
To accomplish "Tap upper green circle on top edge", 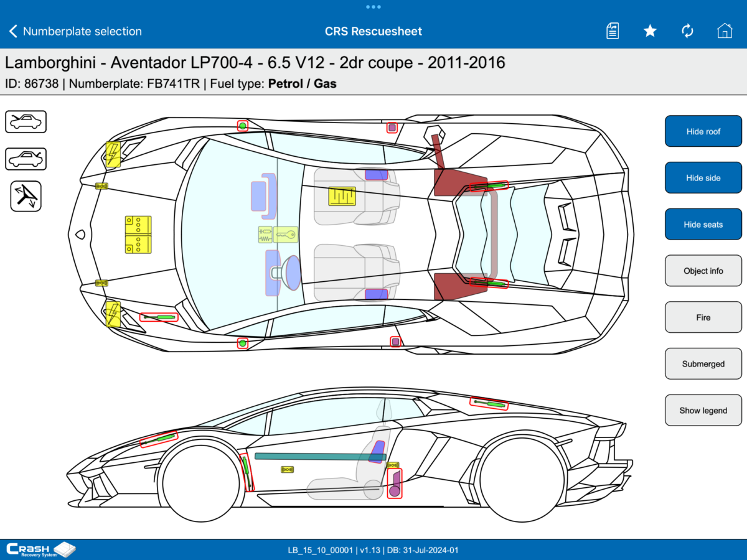I will [x=243, y=126].
